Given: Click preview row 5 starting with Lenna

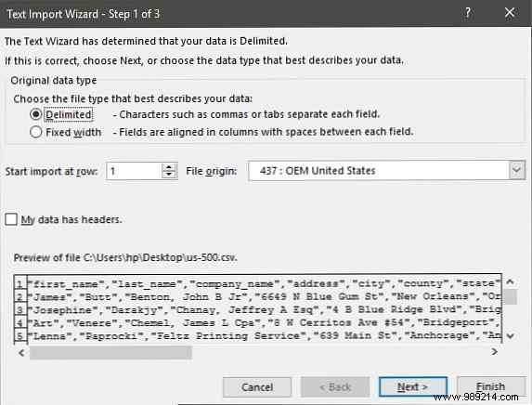Looking at the screenshot, I should tap(257, 335).
